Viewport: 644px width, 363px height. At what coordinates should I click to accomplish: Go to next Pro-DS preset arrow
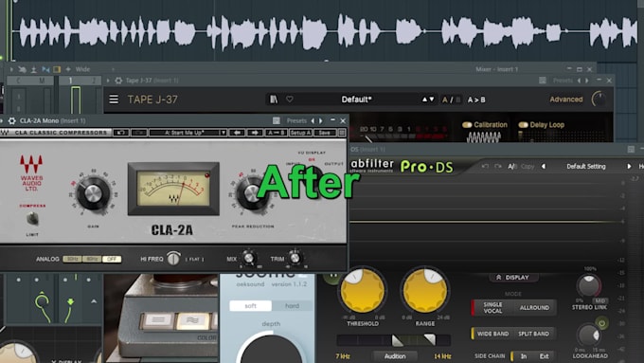pyautogui.click(x=629, y=167)
